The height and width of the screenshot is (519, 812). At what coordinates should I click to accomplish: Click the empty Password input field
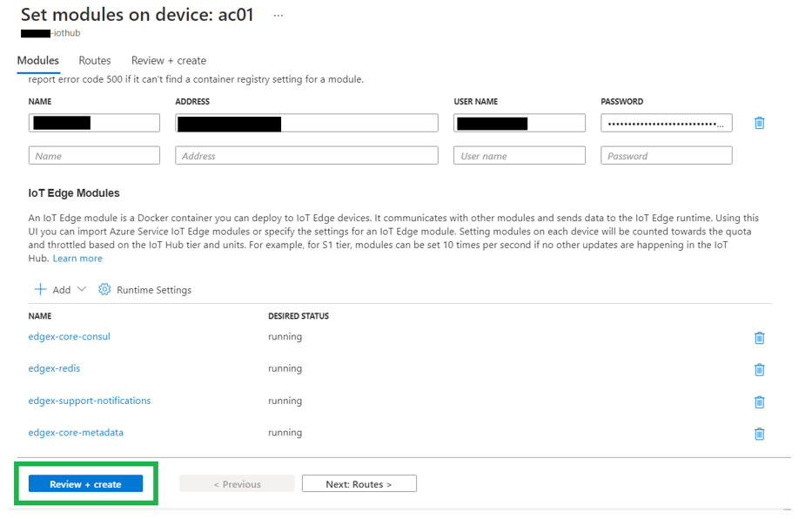pyautogui.click(x=666, y=156)
